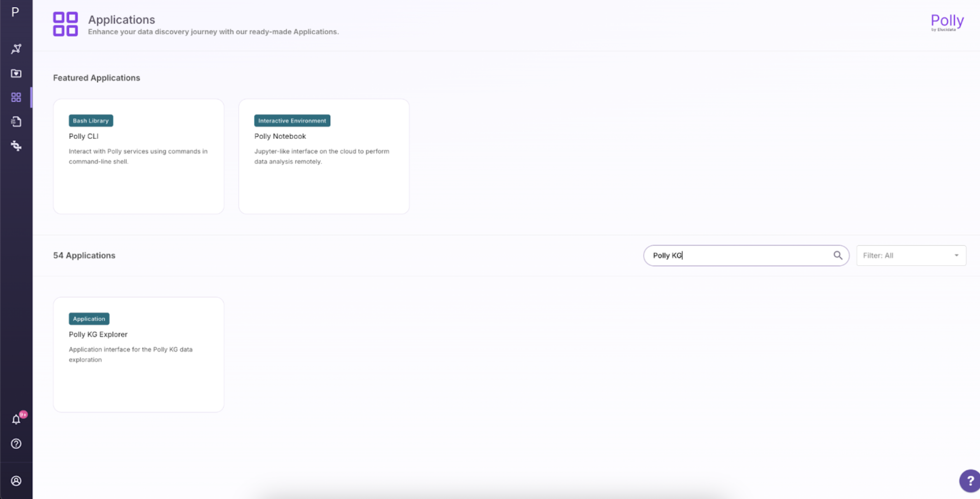Focus the search field containing Polly KG
This screenshot has width=980, height=499.
tap(746, 255)
